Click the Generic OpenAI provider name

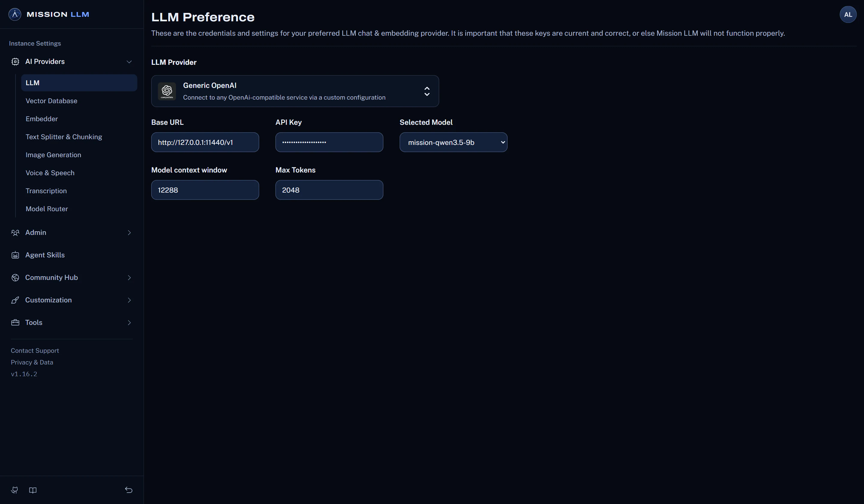coord(210,85)
